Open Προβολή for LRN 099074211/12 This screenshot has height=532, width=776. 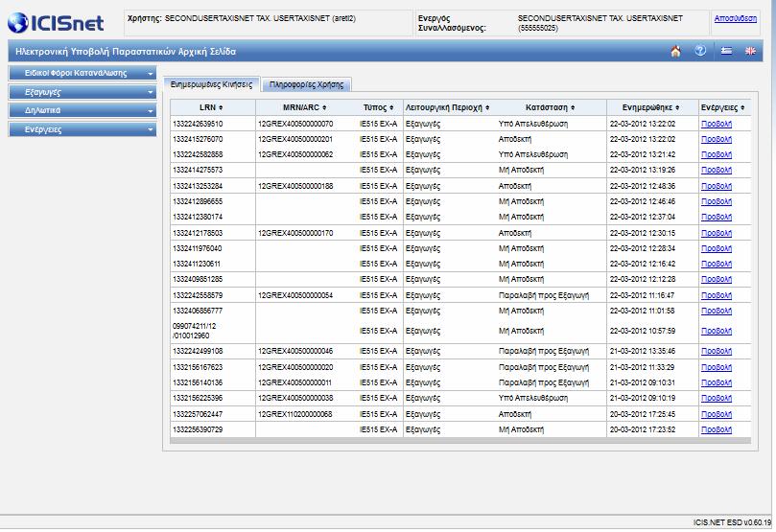[x=717, y=331]
